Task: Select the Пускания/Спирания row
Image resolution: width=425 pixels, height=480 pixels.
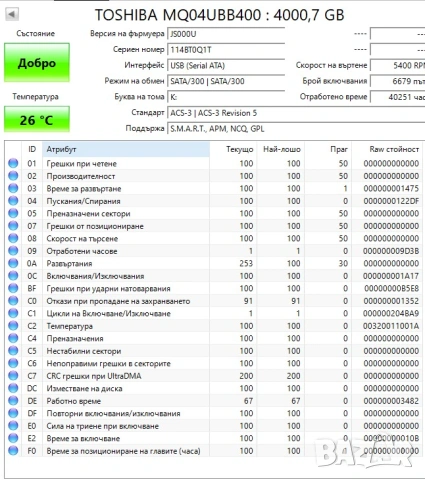Action: pyautogui.click(x=214, y=201)
